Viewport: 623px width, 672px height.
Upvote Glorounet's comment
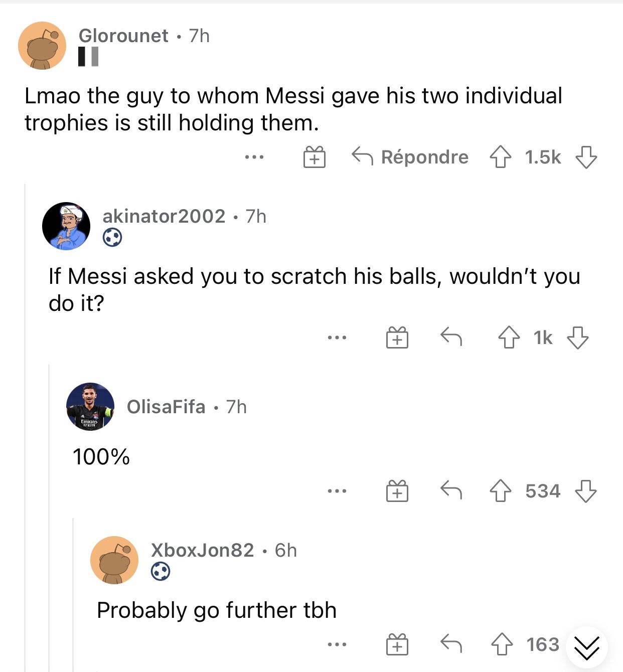(500, 157)
